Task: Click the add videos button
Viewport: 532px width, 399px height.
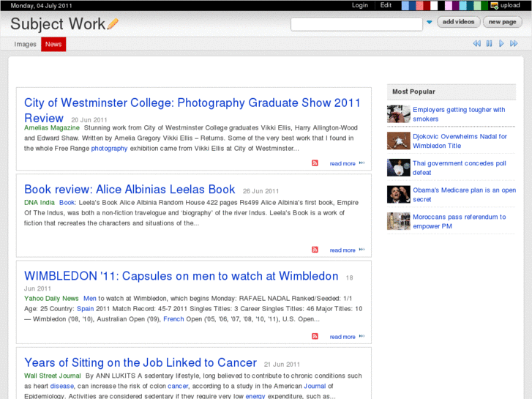Action: [459, 22]
